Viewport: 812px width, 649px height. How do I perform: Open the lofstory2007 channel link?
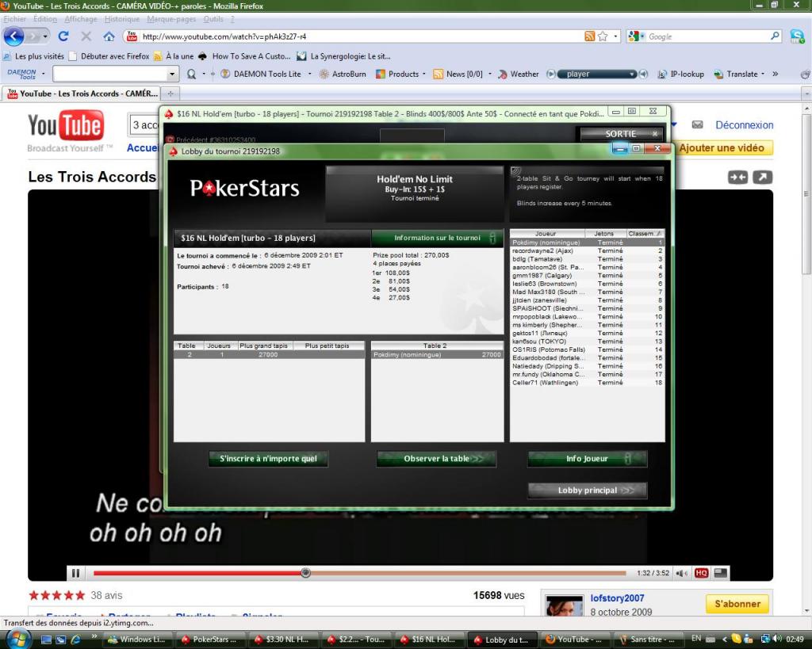617,598
